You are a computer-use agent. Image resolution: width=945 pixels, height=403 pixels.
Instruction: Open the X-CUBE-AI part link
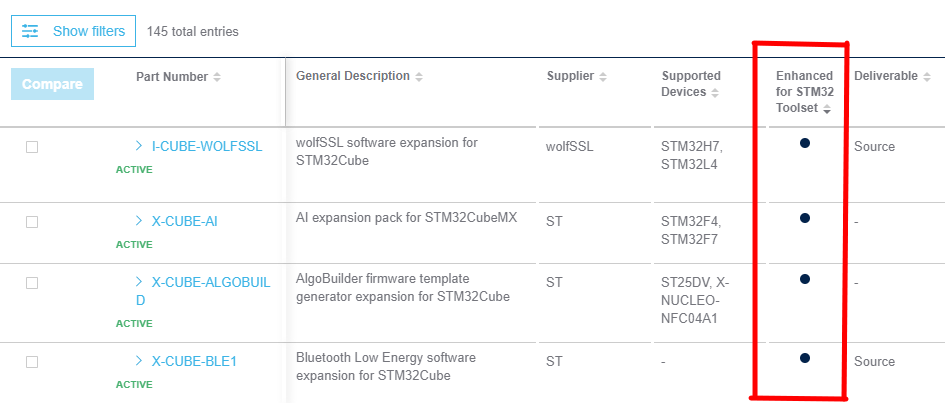tap(184, 222)
